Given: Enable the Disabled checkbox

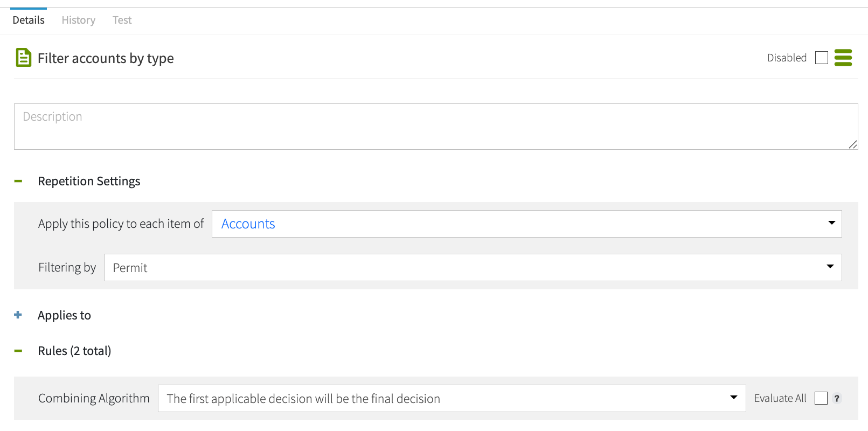Looking at the screenshot, I should [x=821, y=57].
